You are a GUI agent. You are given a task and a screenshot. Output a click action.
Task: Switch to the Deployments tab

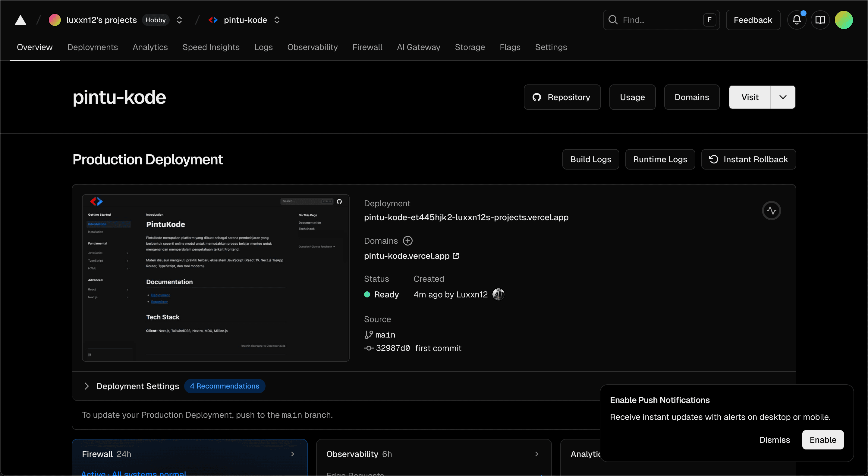point(93,47)
